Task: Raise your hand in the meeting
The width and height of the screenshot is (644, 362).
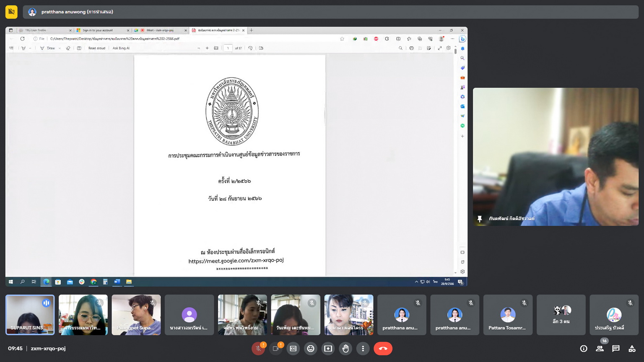Action: click(345, 349)
